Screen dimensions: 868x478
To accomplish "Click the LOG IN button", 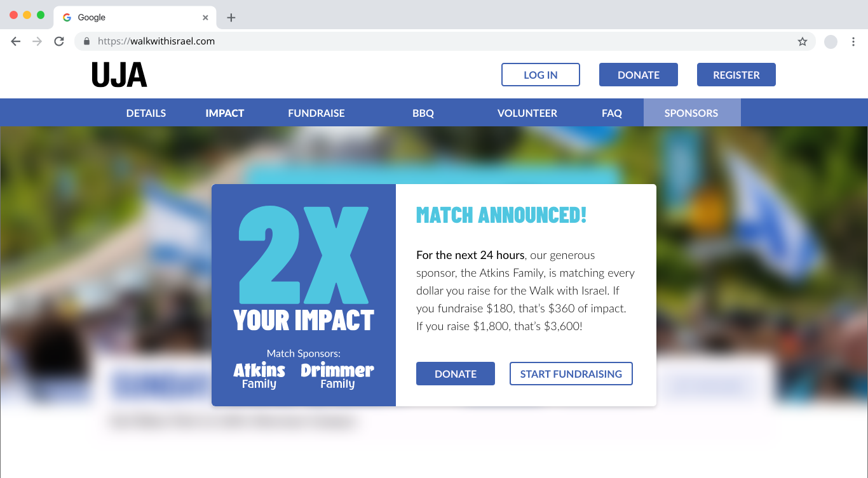I will (x=541, y=74).
